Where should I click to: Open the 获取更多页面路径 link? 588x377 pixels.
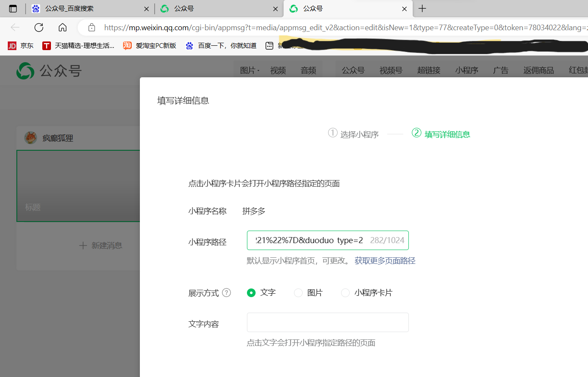tap(385, 261)
